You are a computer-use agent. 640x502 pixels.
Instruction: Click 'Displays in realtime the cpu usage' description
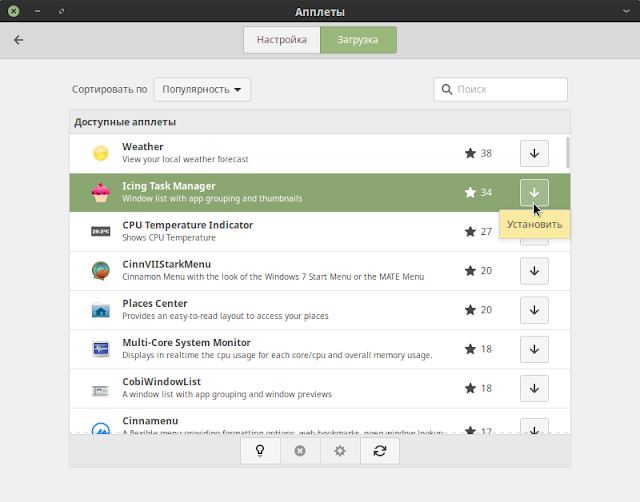tap(277, 355)
